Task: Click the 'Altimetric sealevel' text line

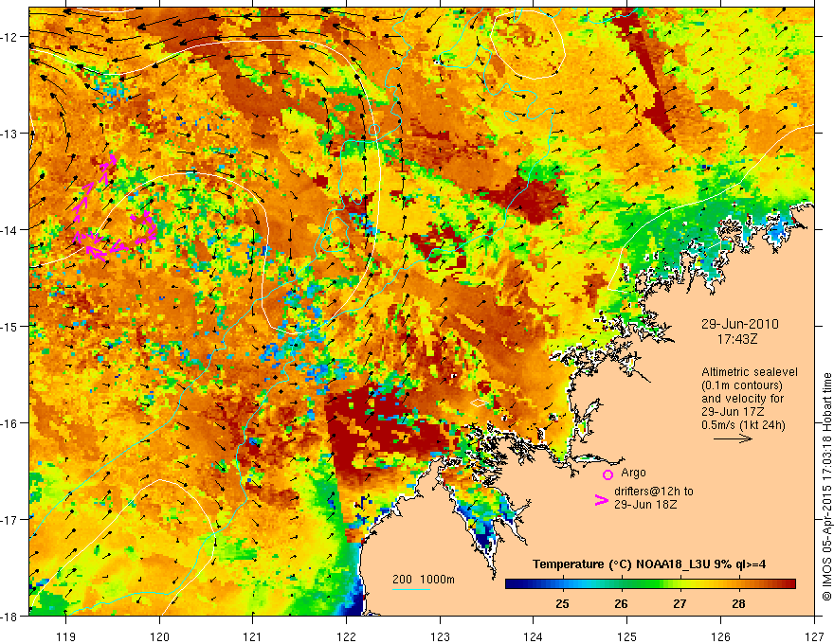Action: click(750, 372)
